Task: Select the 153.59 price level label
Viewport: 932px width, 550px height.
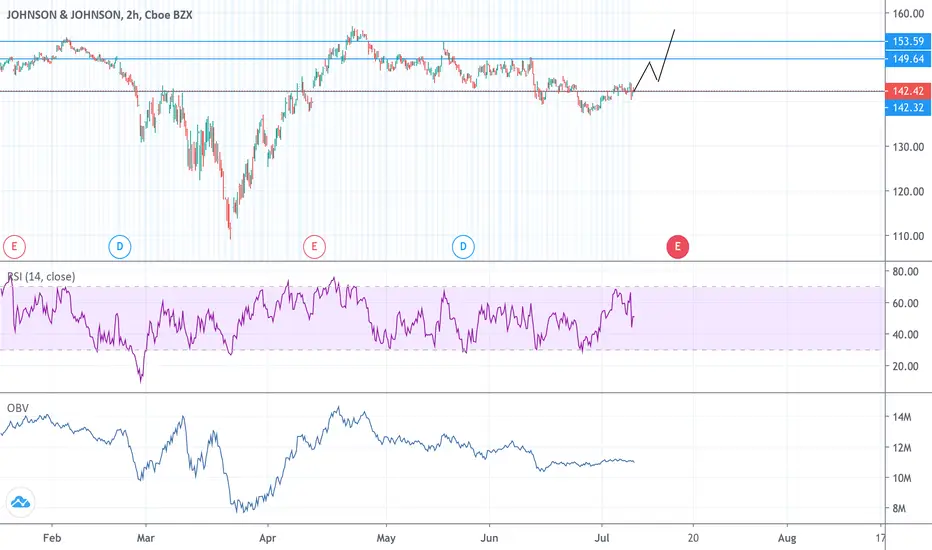Action: pos(908,42)
